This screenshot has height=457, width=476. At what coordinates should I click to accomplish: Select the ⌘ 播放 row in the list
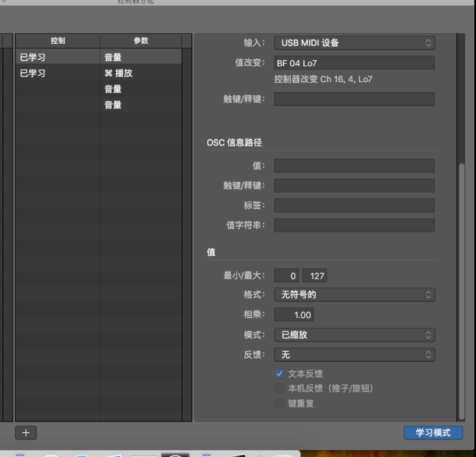[118, 73]
